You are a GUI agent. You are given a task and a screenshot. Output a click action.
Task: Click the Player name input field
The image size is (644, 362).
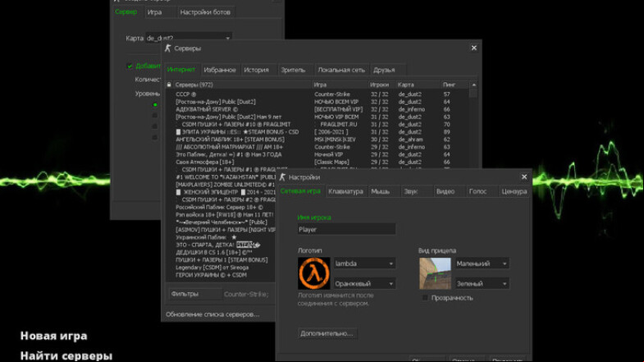coord(346,229)
